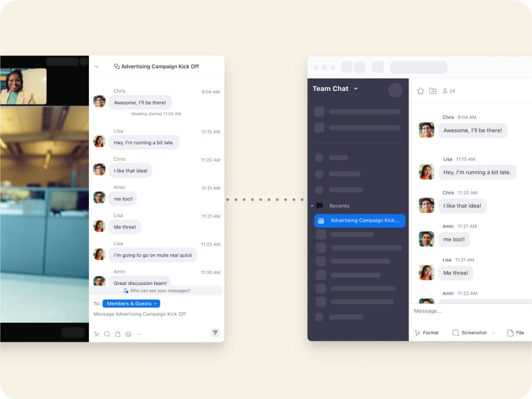Open the Members & Guests recipient dropdown
Image resolution: width=532 pixels, height=399 pixels.
131,303
